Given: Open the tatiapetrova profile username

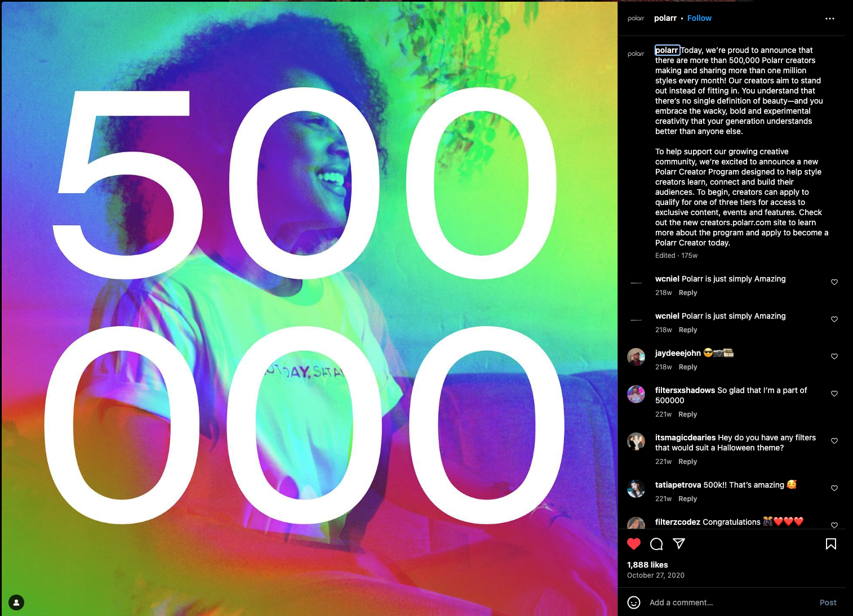Looking at the screenshot, I should pos(678,485).
